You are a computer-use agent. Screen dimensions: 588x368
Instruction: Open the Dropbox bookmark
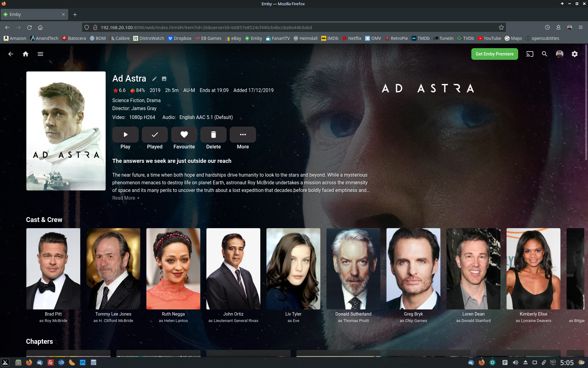pyautogui.click(x=180, y=38)
